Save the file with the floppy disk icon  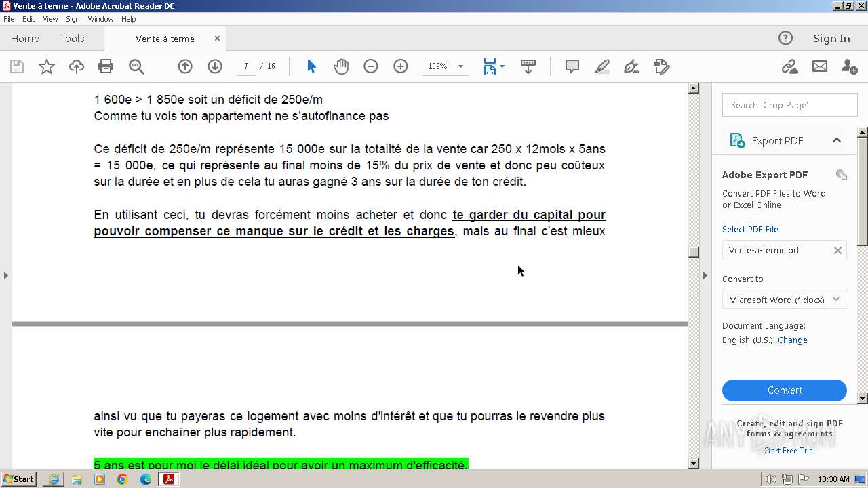(x=17, y=66)
